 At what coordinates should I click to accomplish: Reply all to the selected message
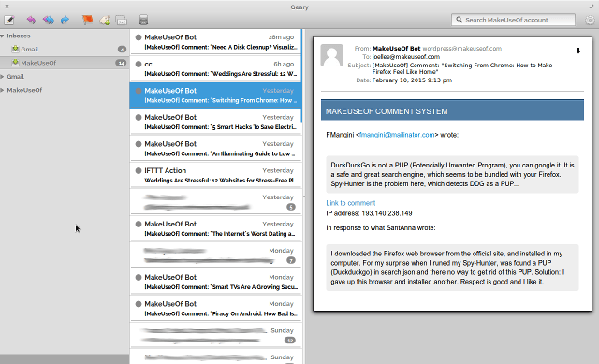(x=48, y=20)
